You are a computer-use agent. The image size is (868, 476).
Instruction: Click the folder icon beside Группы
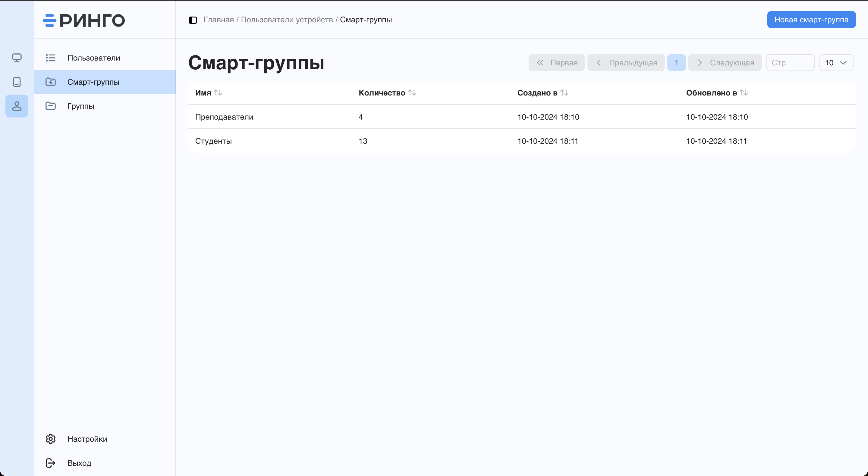point(50,106)
